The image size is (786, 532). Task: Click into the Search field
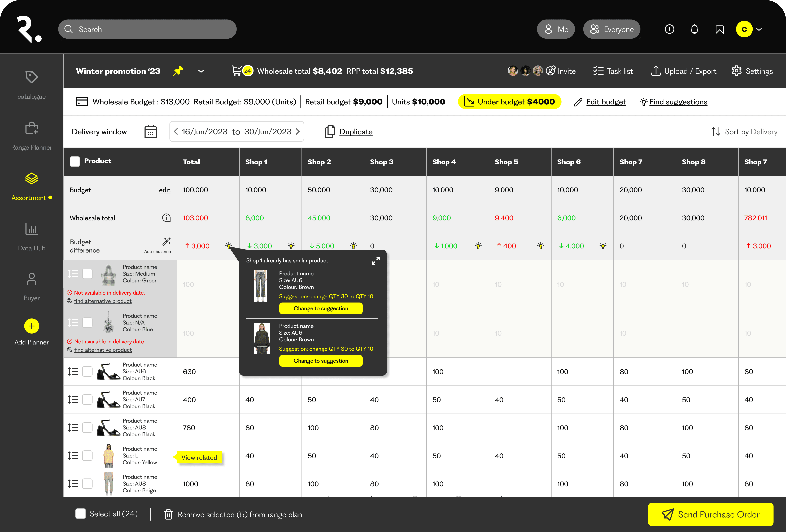pos(147,29)
